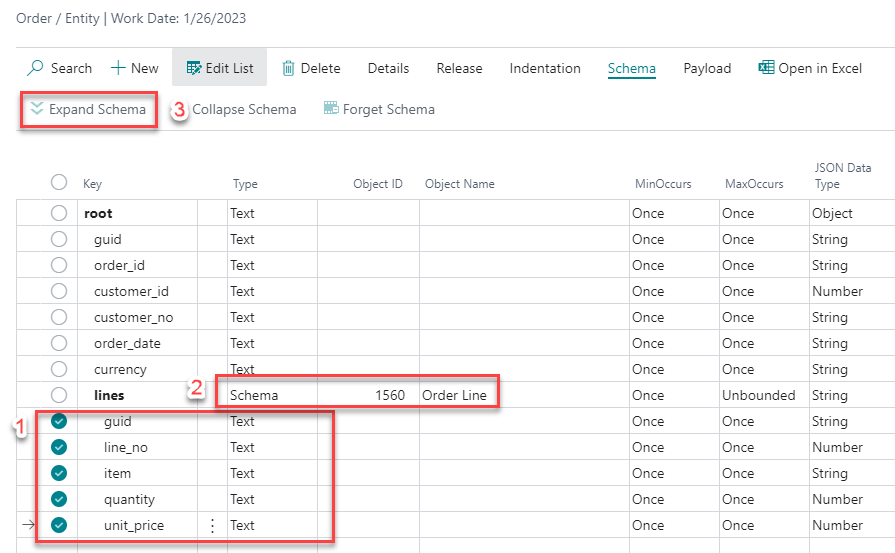
Task: Click the Order Line object name cell
Action: 524,395
